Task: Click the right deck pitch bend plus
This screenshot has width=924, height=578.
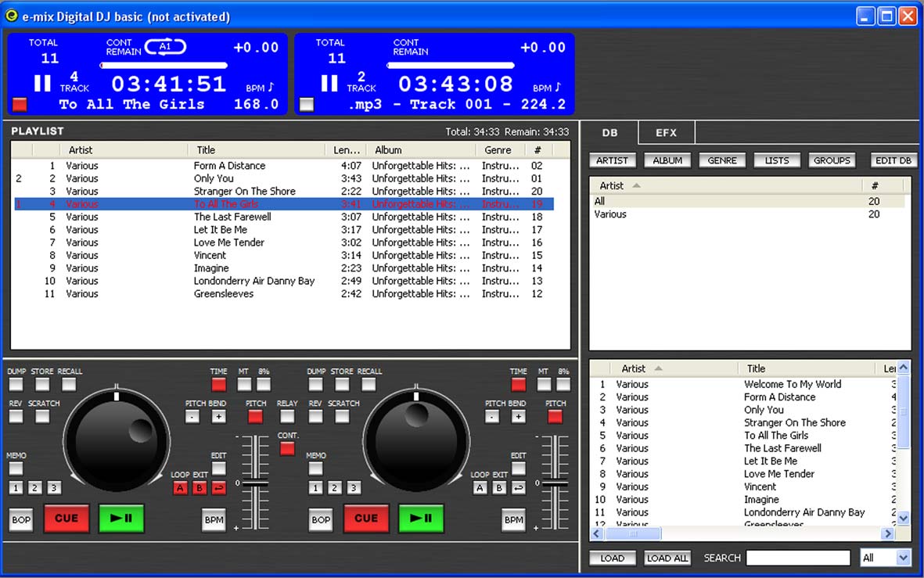Action: click(519, 417)
